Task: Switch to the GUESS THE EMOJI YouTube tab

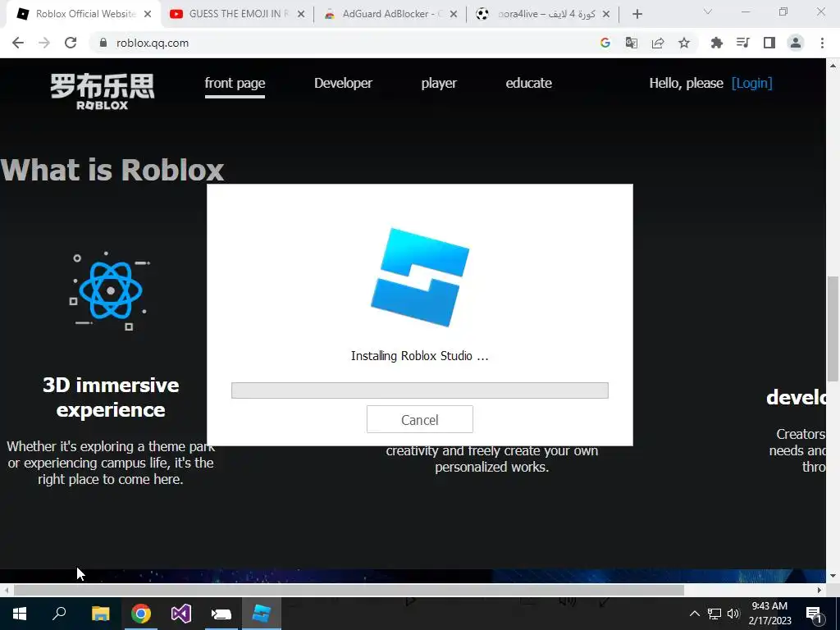Action: click(x=236, y=14)
